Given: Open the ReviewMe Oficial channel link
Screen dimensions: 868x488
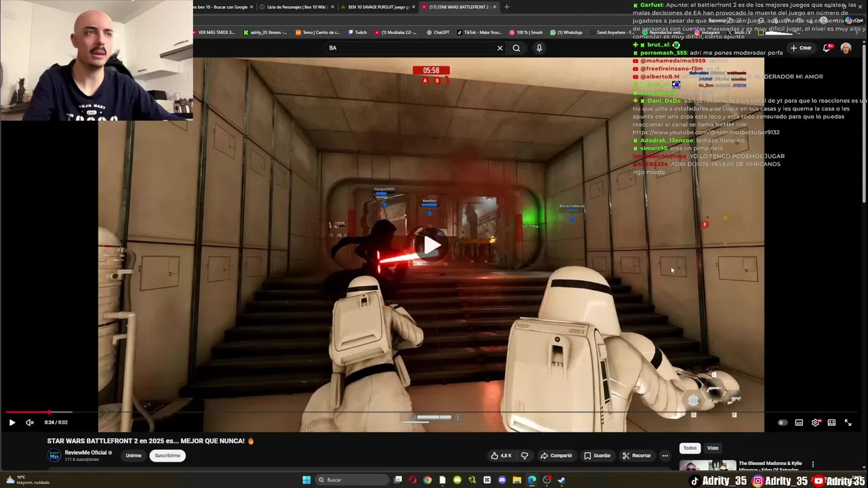Looking at the screenshot, I should coord(86,453).
